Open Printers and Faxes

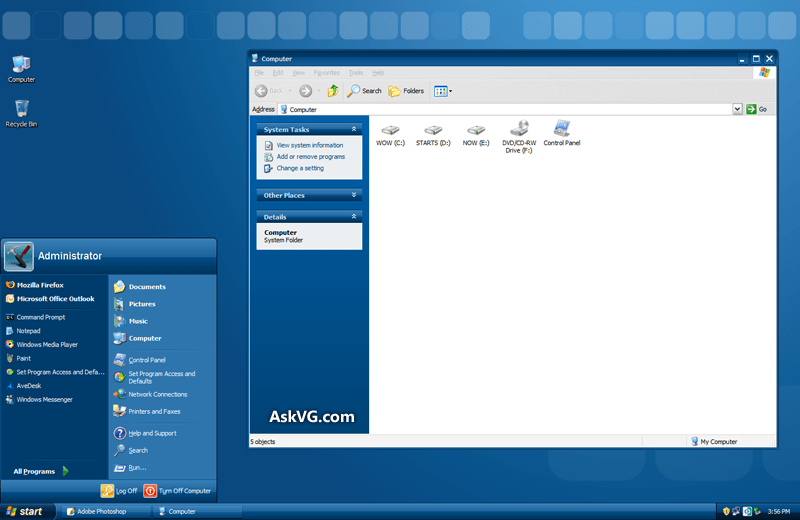(147, 411)
